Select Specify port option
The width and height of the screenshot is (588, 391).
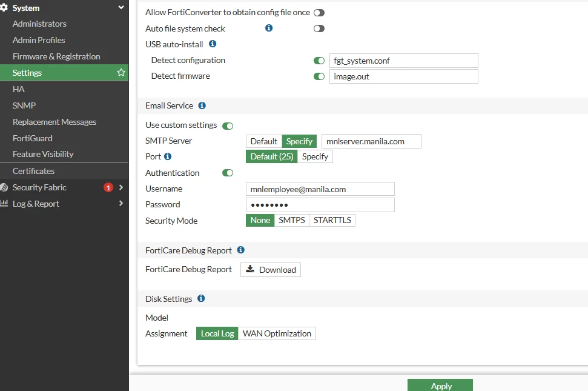point(315,156)
